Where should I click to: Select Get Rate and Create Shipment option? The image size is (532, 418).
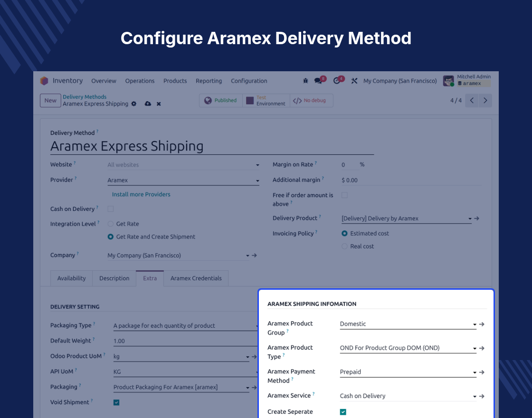(x=110, y=237)
